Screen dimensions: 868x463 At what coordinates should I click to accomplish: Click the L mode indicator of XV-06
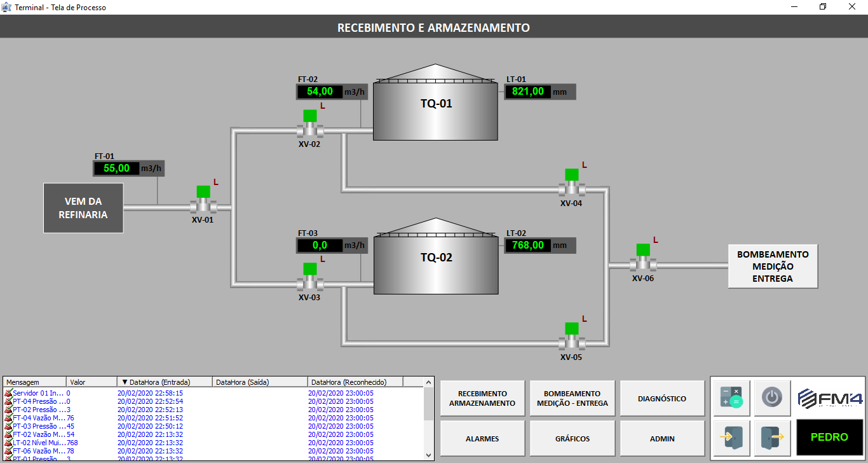point(656,240)
